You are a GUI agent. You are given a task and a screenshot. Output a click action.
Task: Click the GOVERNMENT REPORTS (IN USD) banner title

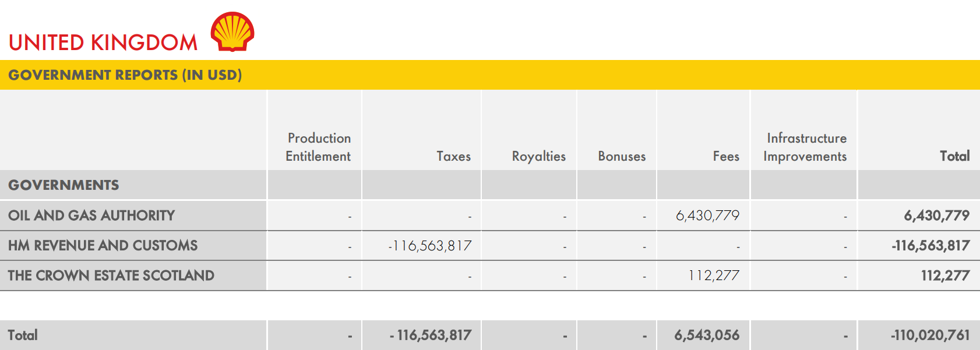[125, 75]
